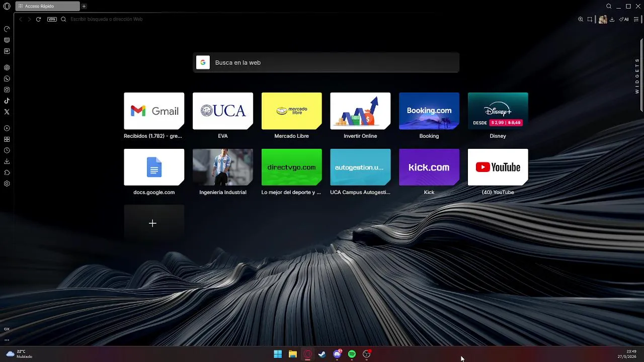Open the tab search magnifier icon
This screenshot has width=644, height=362.
pos(609,7)
